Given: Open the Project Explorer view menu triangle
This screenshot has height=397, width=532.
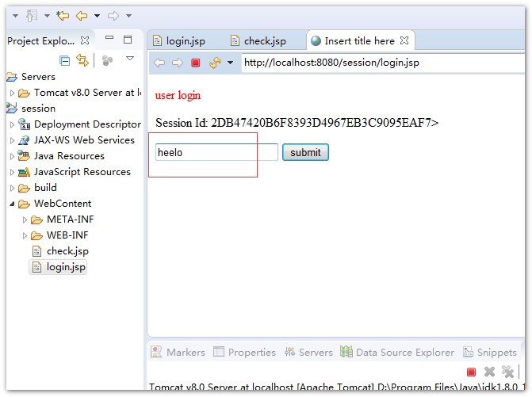Looking at the screenshot, I should [130, 59].
